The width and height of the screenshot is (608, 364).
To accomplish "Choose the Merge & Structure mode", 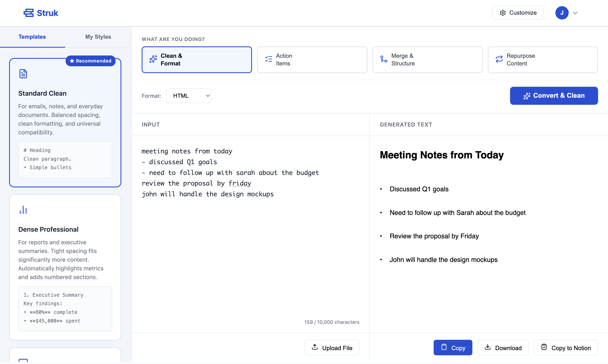I will (427, 60).
